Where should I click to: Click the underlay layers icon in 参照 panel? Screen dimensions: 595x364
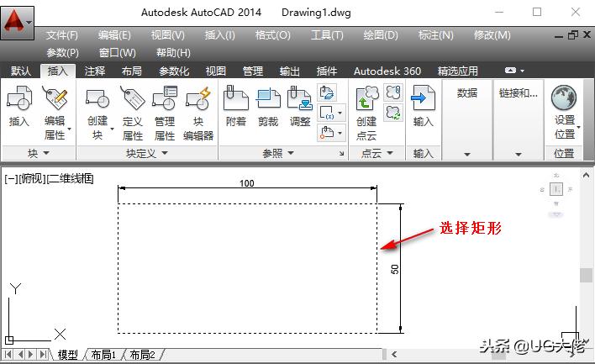click(x=327, y=92)
